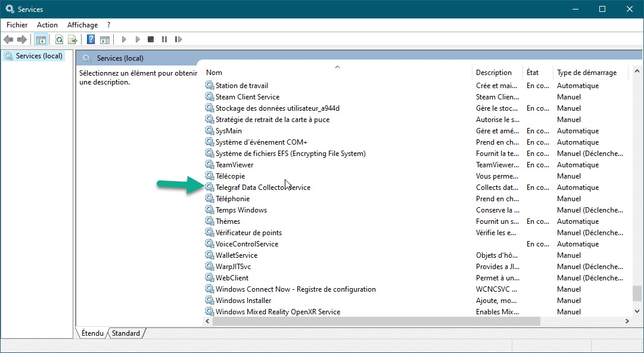
Task: Select Services (local) in the left pane
Action: coord(37,55)
